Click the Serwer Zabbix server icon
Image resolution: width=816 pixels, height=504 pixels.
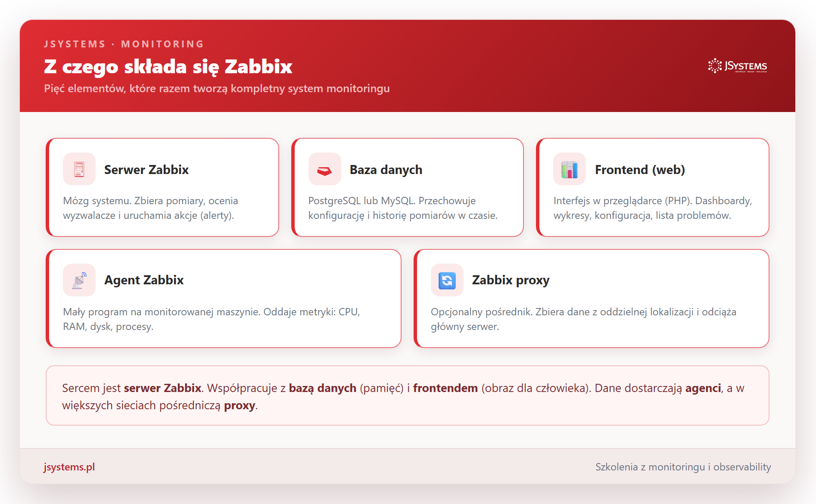79,169
